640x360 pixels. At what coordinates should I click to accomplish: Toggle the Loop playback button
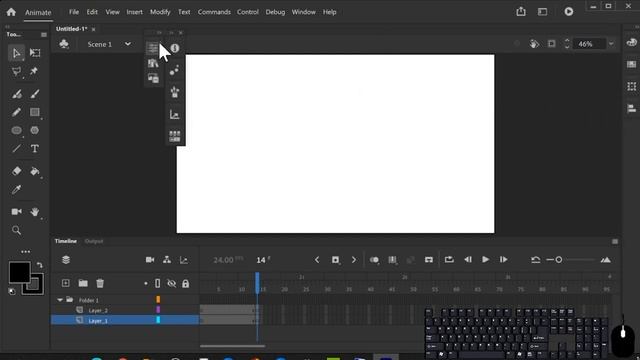pyautogui.click(x=449, y=260)
